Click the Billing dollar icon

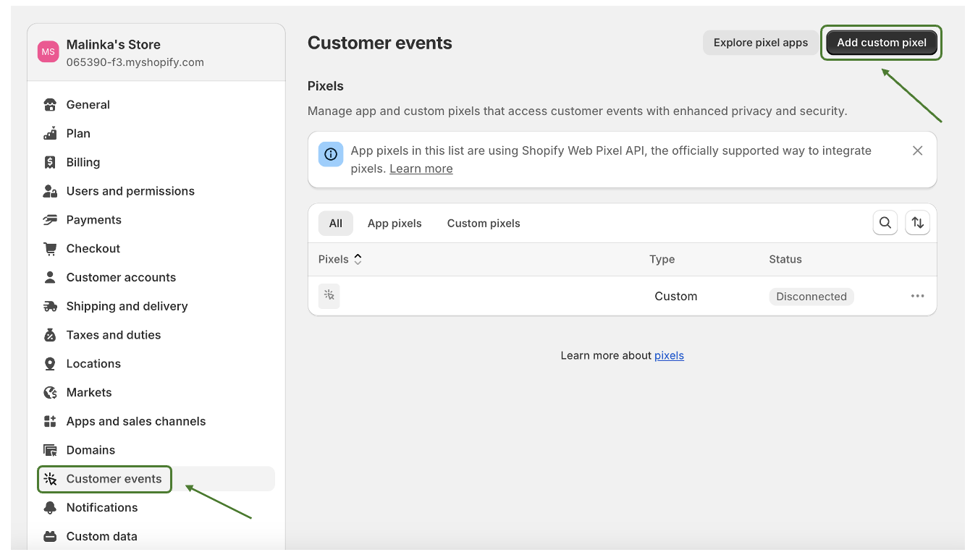[x=50, y=163]
